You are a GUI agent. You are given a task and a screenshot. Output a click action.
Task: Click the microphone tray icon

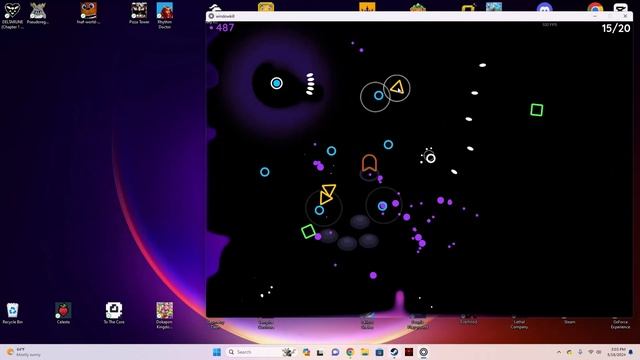[x=580, y=352]
